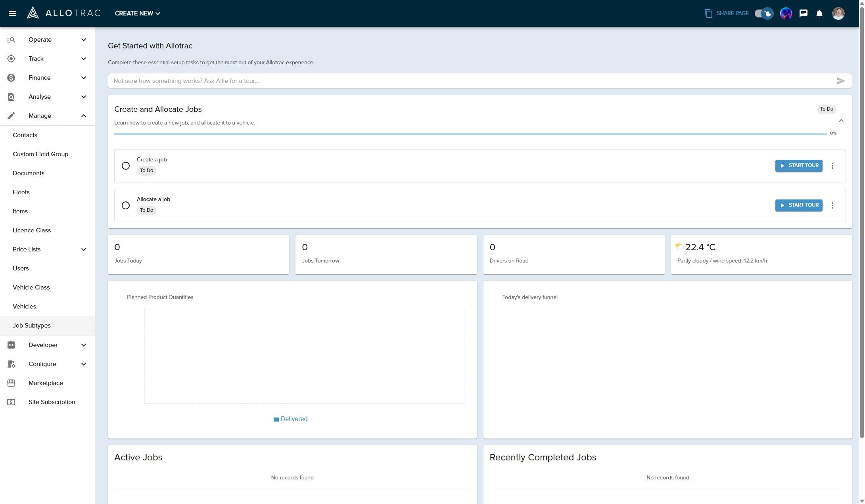865x504 pixels.
Task: Click the send arrow in Allie input
Action: coord(840,81)
